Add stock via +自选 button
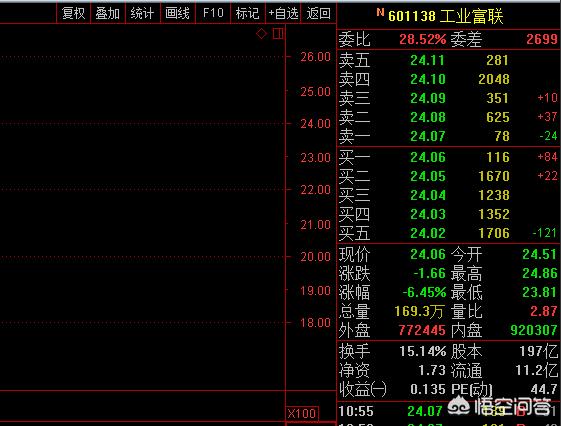 point(283,14)
